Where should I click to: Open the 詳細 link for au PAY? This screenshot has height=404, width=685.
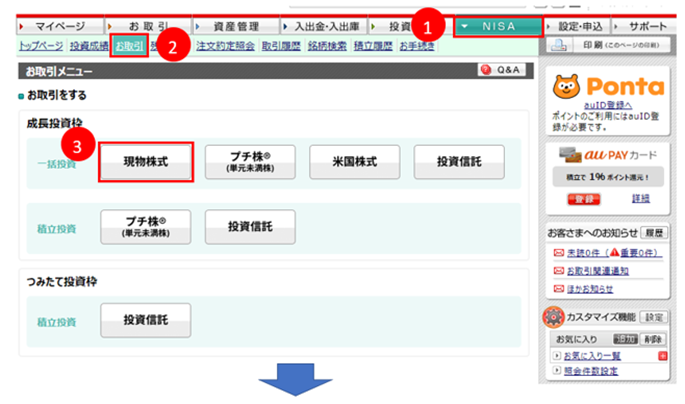coord(640,199)
